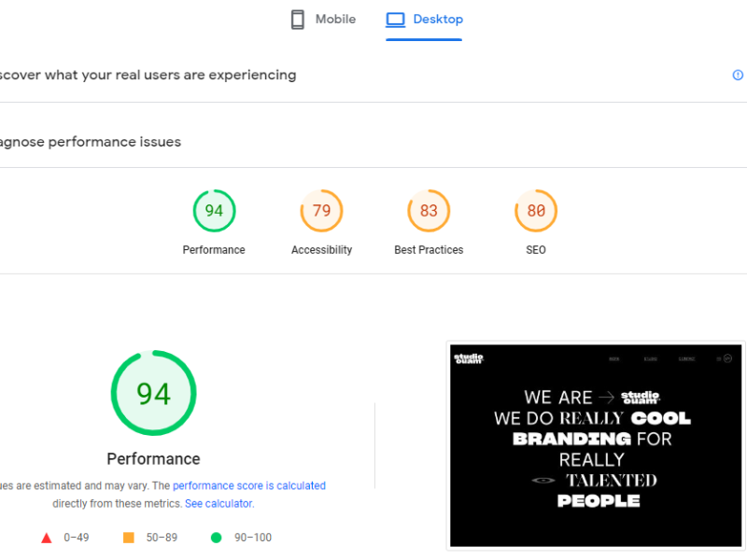
Task: Select the small Performance gauge 94
Action: click(x=214, y=211)
